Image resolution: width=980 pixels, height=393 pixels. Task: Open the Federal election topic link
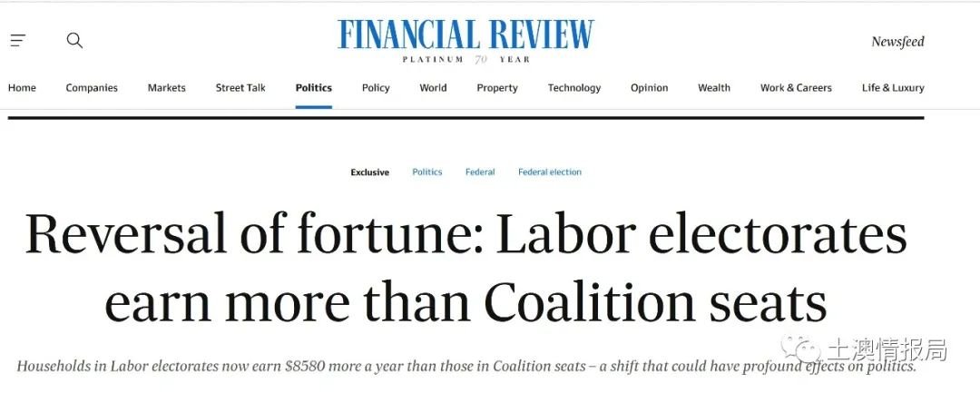click(550, 172)
